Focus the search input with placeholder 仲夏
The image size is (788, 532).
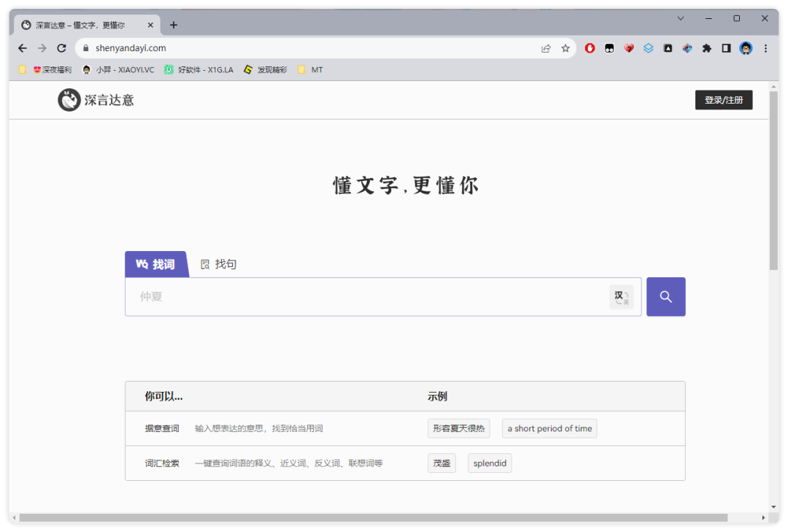365,297
